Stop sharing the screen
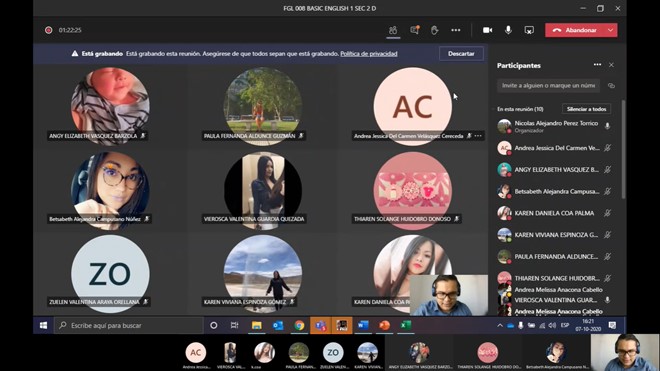Viewport: 660px width, 371px height. 529,30
